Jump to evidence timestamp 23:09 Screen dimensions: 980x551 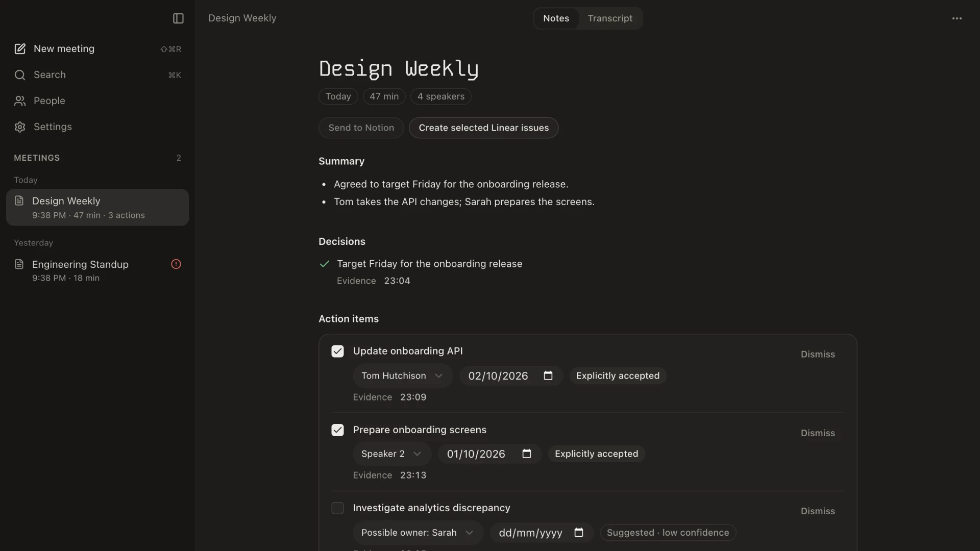click(x=413, y=397)
